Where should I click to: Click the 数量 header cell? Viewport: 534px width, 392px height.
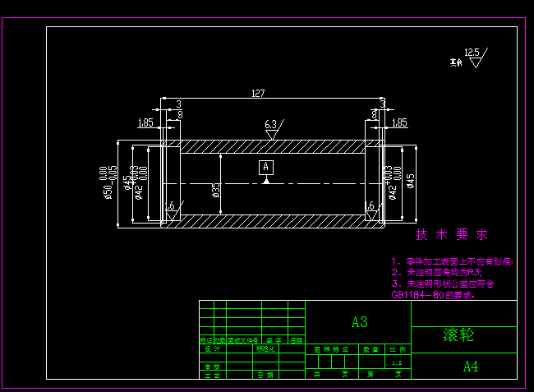coord(371,349)
